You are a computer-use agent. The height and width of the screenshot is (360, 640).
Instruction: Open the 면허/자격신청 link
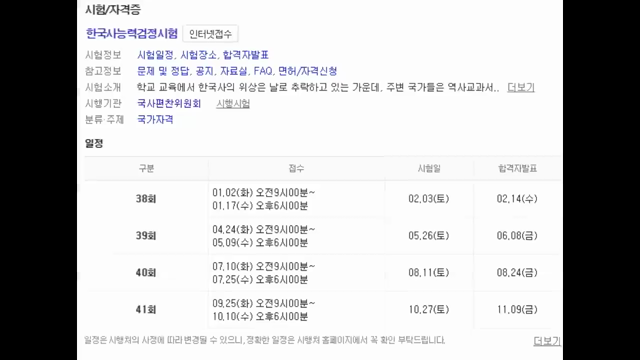(308, 71)
